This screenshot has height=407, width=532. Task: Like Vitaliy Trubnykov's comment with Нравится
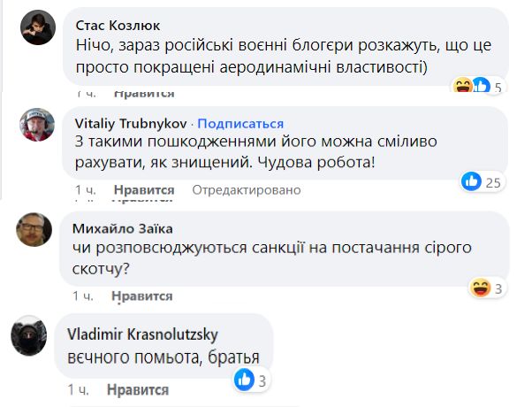coord(144,190)
